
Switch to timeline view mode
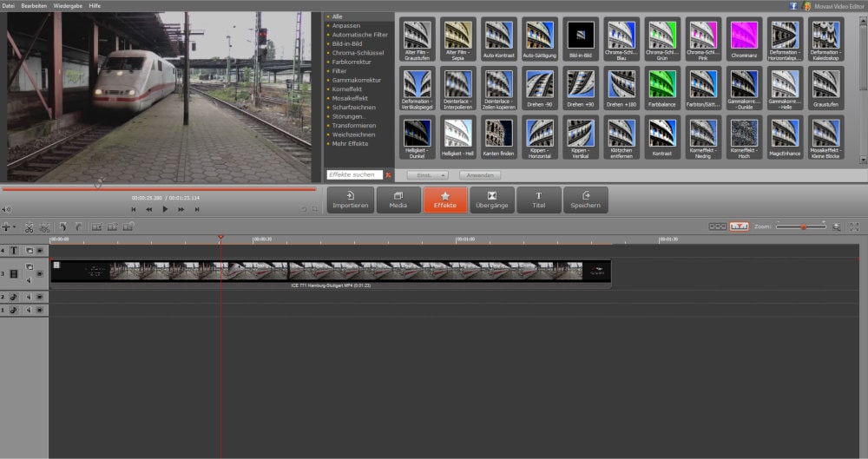(x=739, y=226)
